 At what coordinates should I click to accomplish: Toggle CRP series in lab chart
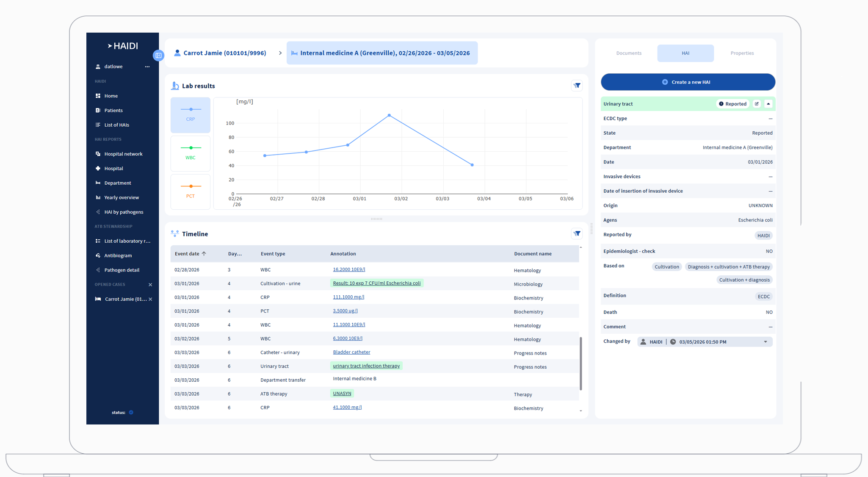[191, 115]
